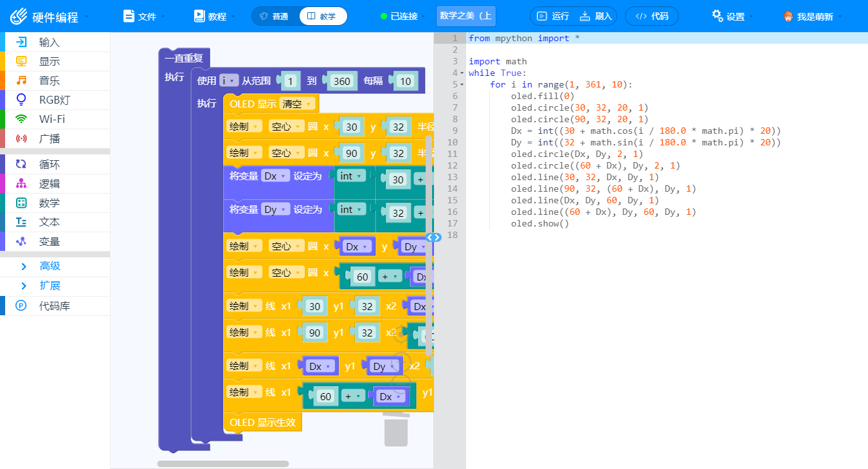The image size is (868, 469).
Task: Open the 文件 menu
Action: pos(145,16)
